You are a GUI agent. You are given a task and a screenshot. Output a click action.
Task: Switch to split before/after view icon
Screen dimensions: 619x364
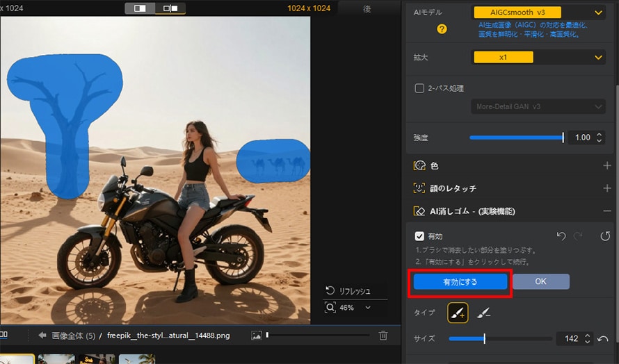(x=170, y=8)
